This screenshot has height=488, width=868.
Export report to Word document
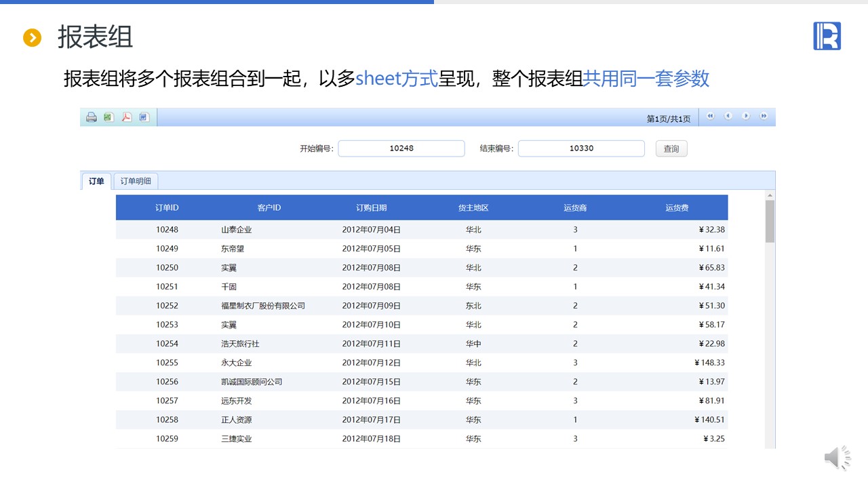coord(144,117)
